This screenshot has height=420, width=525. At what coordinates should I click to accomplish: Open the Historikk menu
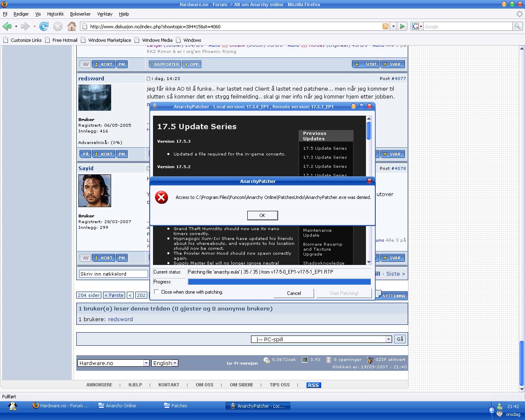55,14
